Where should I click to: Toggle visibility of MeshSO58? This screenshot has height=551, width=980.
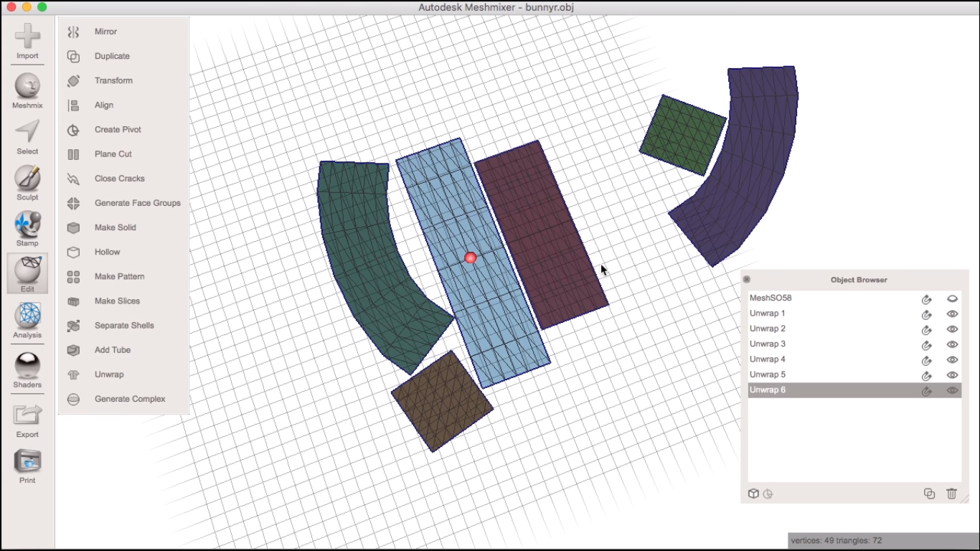[952, 298]
